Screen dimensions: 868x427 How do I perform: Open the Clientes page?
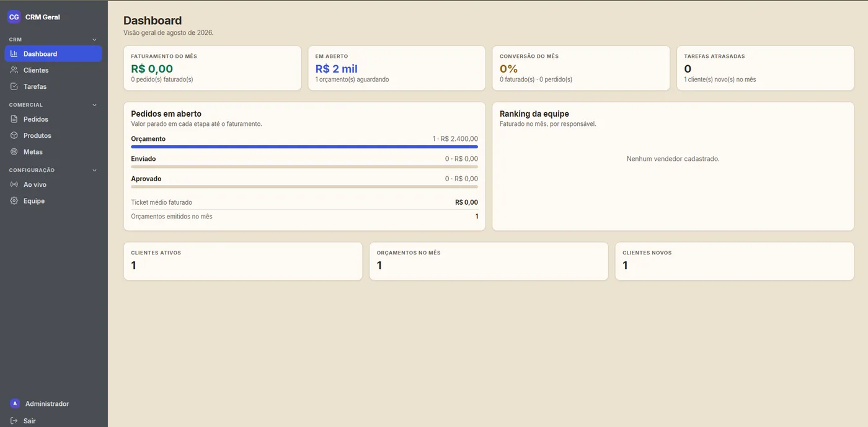point(53,70)
